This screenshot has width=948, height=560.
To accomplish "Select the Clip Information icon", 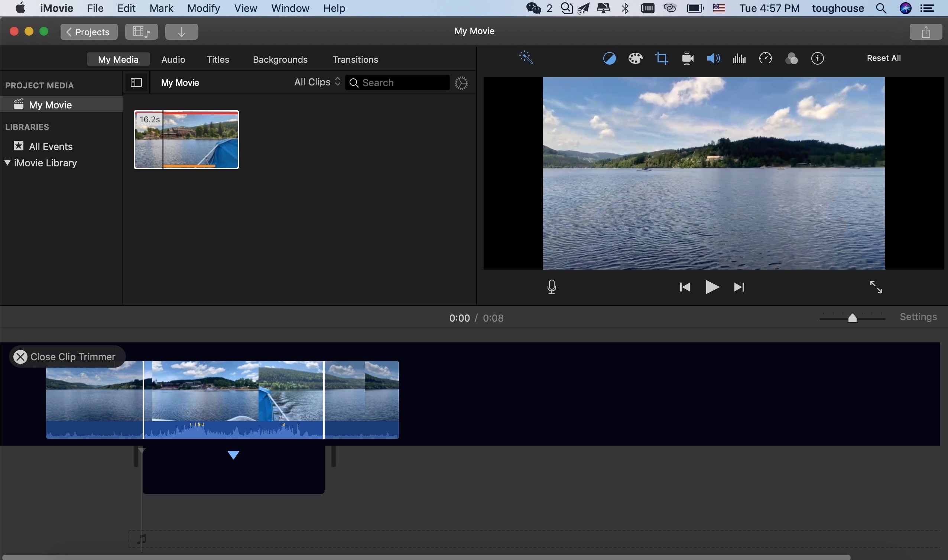I will [817, 59].
